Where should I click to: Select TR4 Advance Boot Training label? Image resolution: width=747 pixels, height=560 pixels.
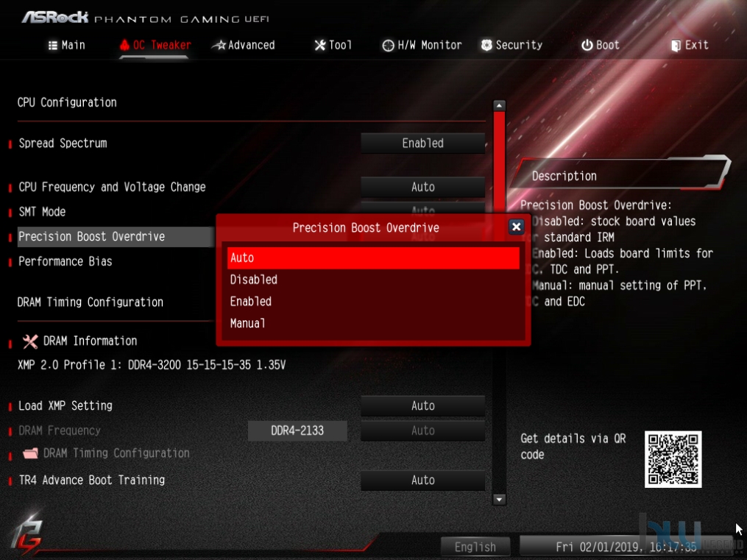point(92,480)
